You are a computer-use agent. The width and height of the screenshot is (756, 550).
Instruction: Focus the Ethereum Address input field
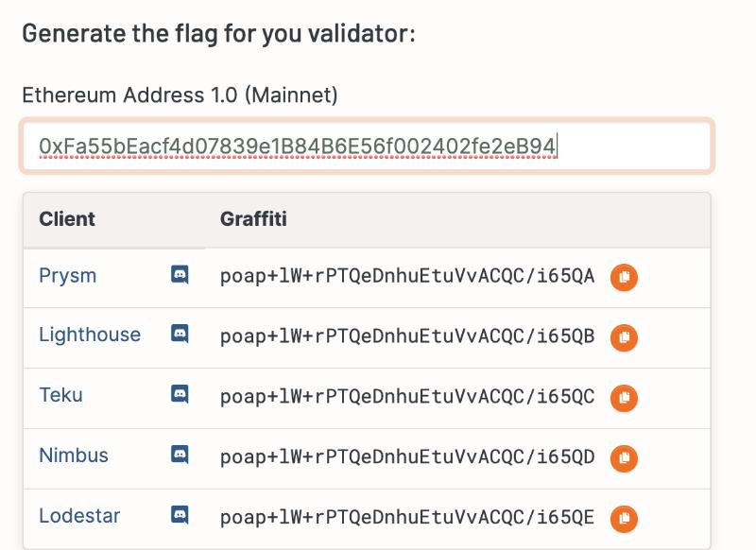pyautogui.click(x=367, y=146)
